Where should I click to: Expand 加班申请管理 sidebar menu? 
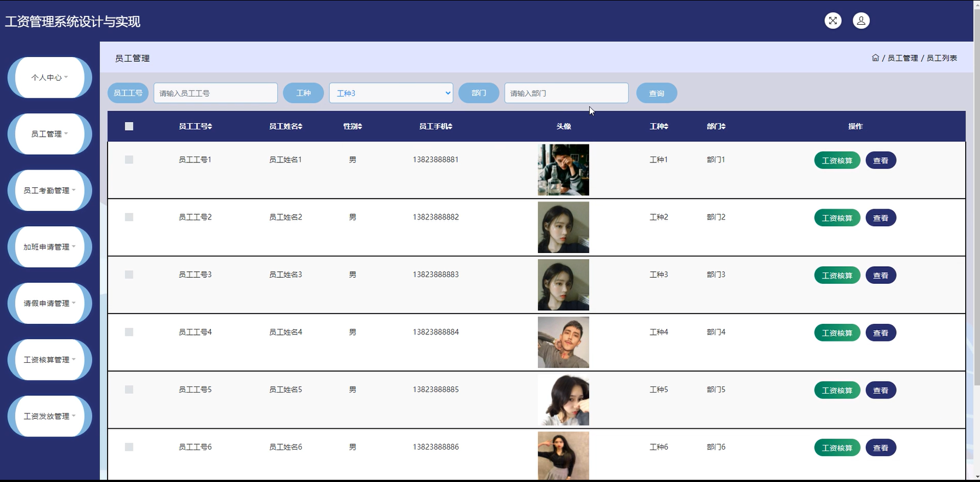click(49, 247)
